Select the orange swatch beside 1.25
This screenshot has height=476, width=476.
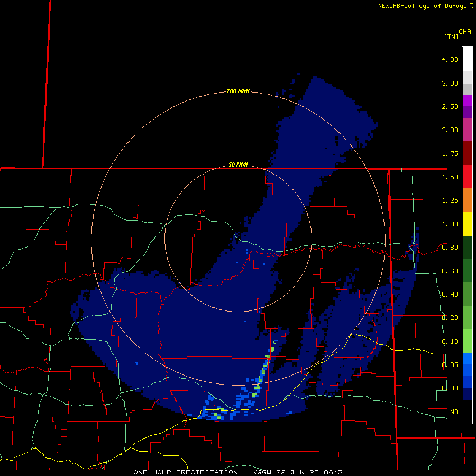point(467,200)
